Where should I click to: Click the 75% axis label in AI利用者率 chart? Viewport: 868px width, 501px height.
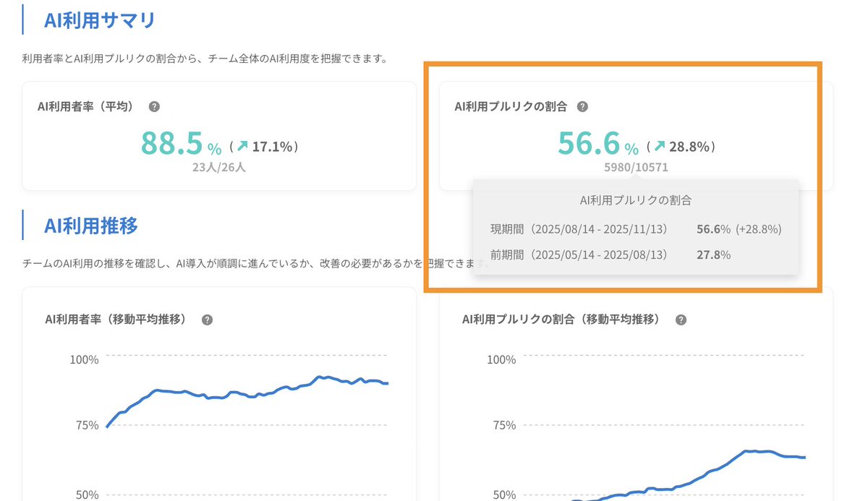tap(87, 425)
